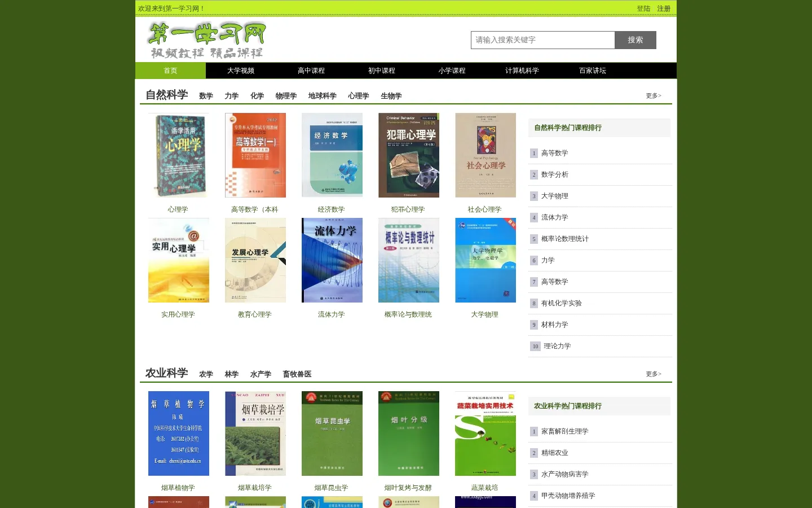The width and height of the screenshot is (812, 508).
Task: Select the 畜牧兽医 subcategory link
Action: pyautogui.click(x=297, y=374)
